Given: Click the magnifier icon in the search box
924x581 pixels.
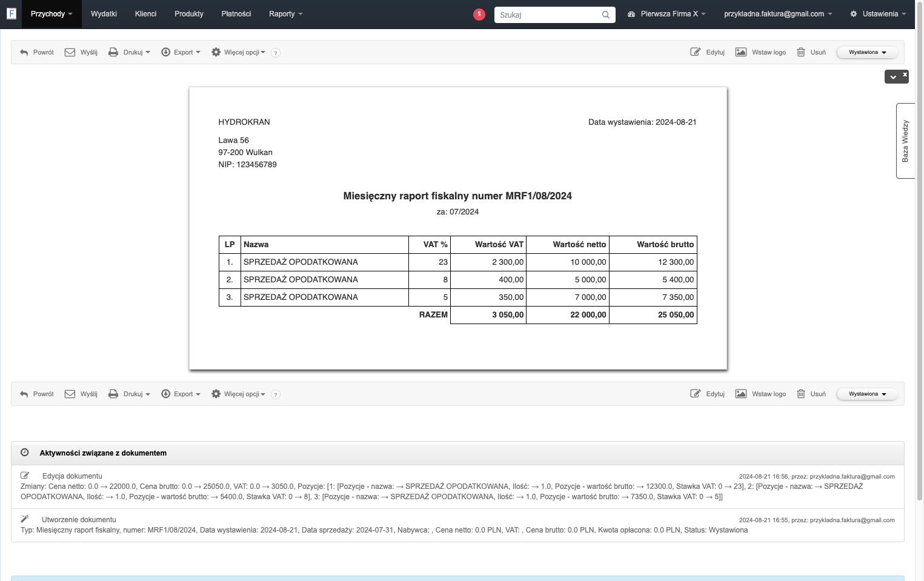Looking at the screenshot, I should point(605,15).
